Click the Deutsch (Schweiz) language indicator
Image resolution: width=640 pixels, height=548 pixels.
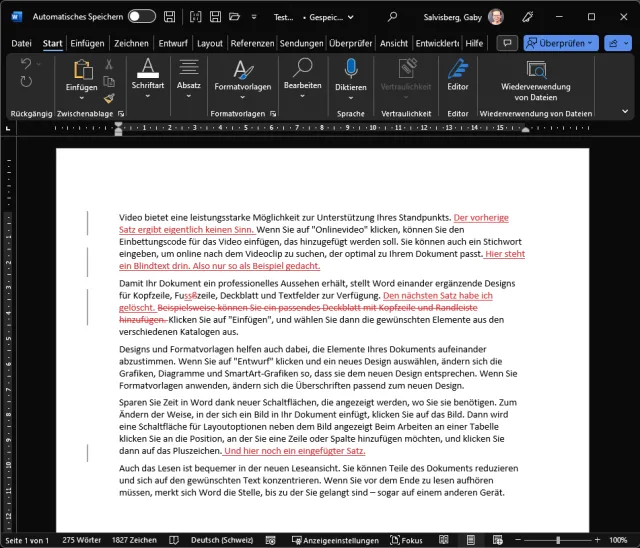point(229,540)
